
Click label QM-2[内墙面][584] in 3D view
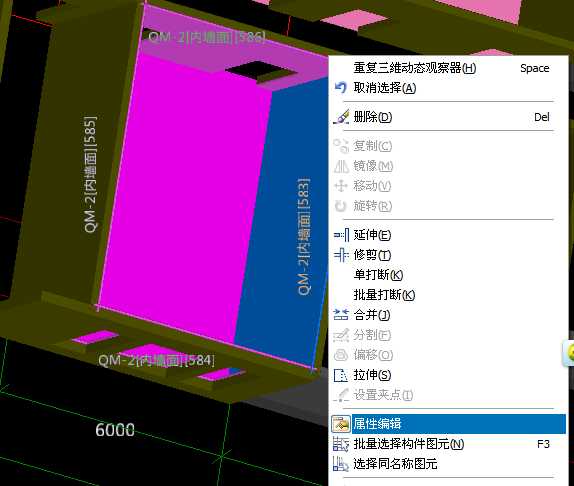pyautogui.click(x=156, y=360)
